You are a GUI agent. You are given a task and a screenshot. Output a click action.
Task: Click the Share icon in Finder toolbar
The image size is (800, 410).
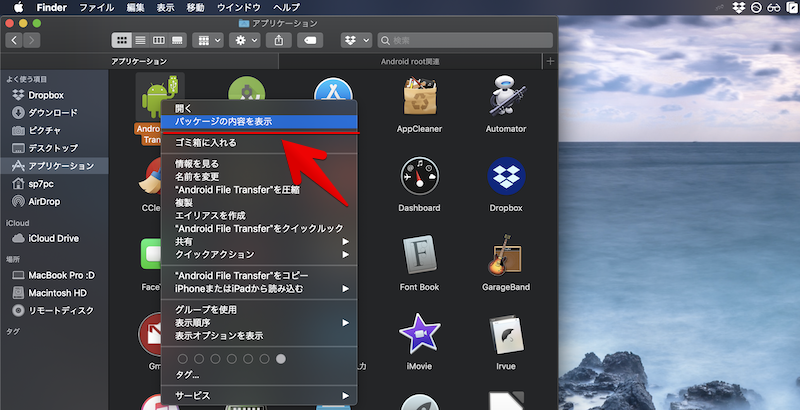point(280,40)
